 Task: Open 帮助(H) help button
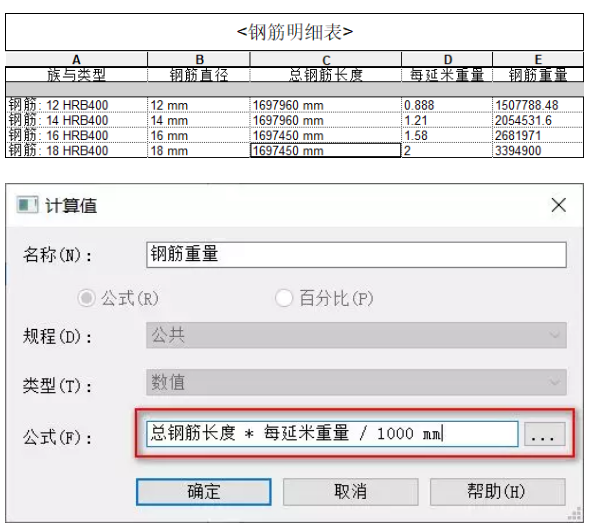point(498,492)
